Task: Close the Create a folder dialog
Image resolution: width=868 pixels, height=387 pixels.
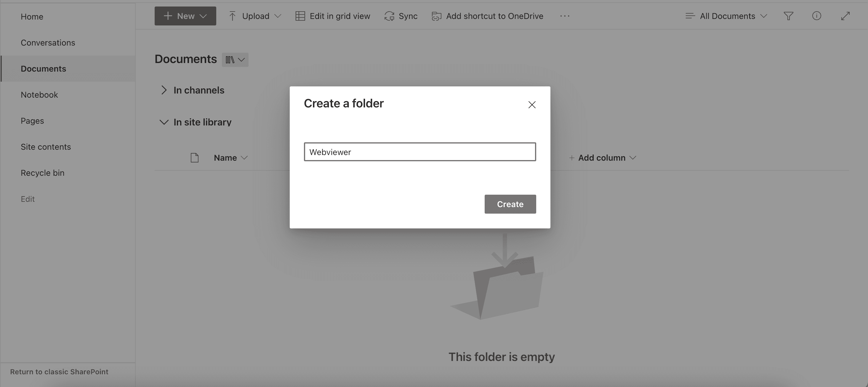Action: 532,105
